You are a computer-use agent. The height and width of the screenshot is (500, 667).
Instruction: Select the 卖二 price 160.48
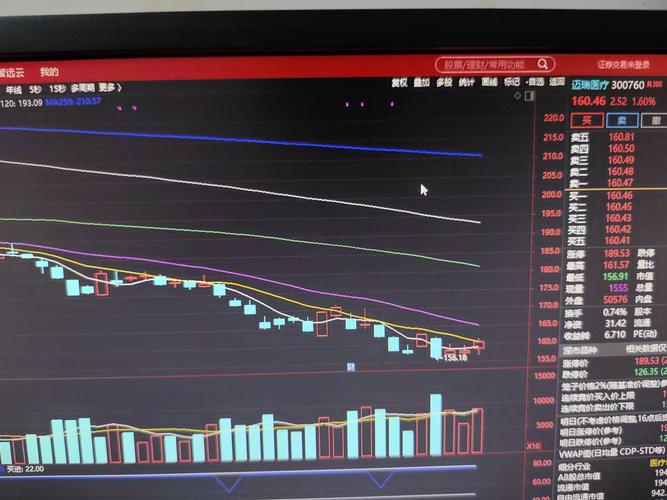[x=621, y=171]
